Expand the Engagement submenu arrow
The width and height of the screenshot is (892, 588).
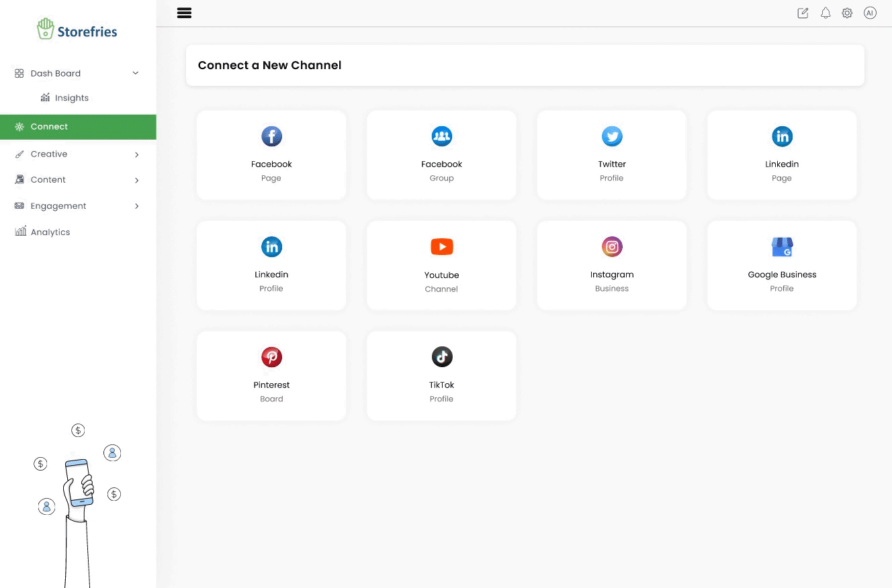point(136,206)
